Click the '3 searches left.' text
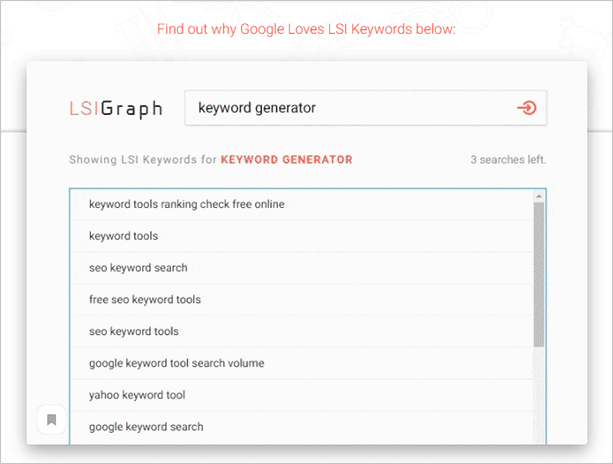This screenshot has width=613, height=464. pyautogui.click(x=508, y=159)
